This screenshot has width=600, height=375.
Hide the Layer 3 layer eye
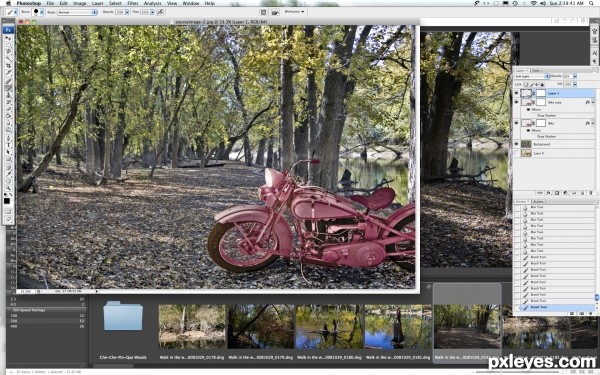(517, 93)
